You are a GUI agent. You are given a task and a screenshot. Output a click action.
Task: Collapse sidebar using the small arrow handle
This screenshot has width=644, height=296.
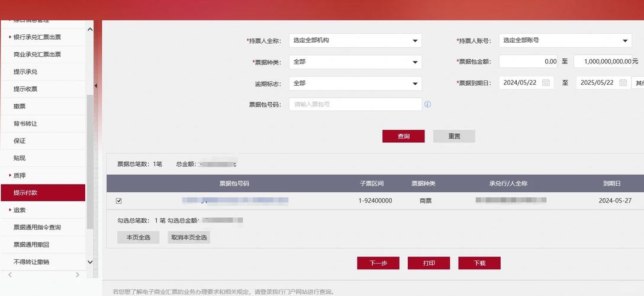96,85
